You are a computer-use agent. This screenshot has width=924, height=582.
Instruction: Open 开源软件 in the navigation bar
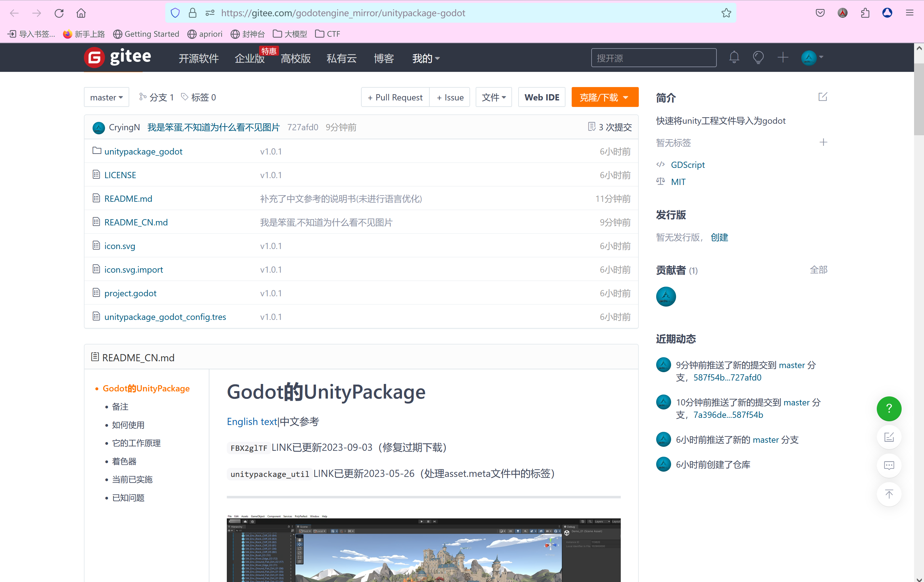[x=199, y=58]
